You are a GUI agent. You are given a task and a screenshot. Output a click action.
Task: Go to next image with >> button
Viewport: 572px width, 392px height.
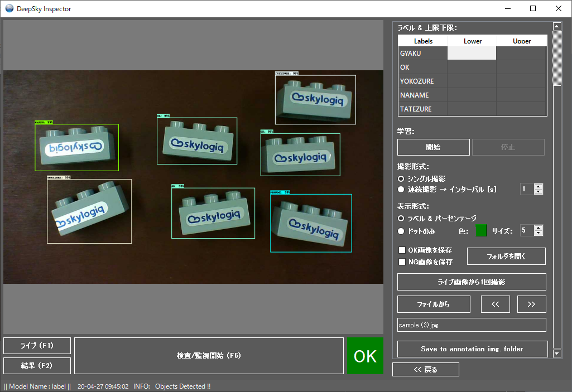[531, 304]
